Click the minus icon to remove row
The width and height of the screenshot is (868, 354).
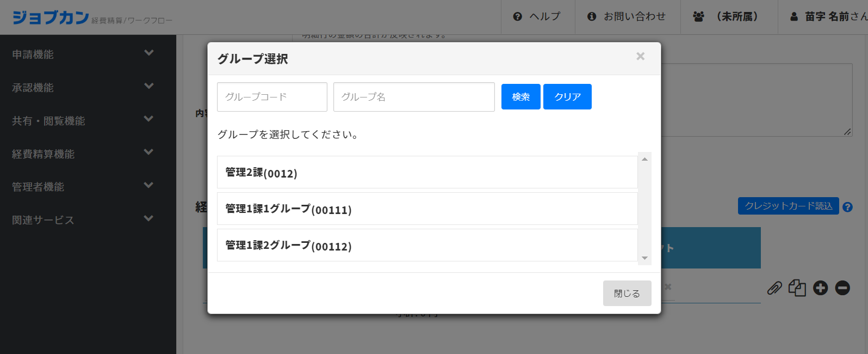coord(842,288)
